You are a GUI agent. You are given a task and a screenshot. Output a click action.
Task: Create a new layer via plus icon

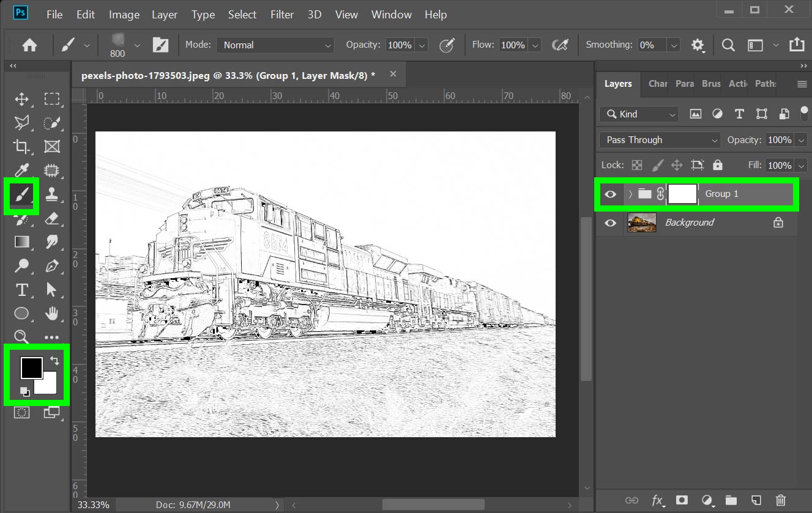[x=756, y=500]
